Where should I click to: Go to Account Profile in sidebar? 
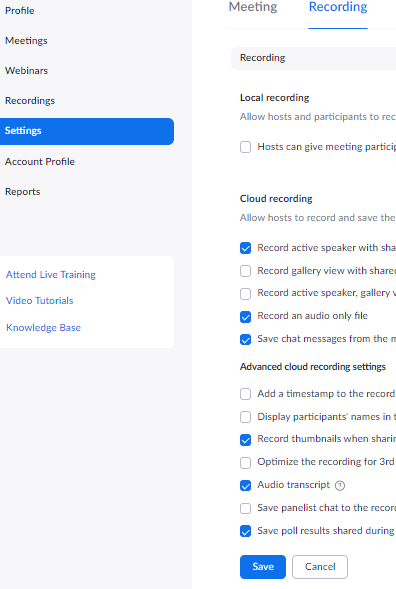[x=40, y=162]
